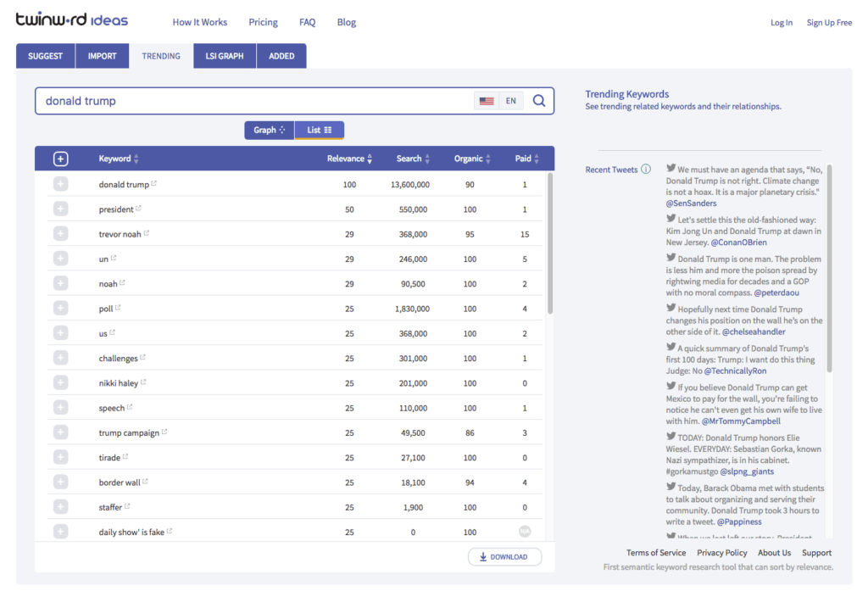Open @SenSanders tweet handle
This screenshot has width=868, height=591.
[x=691, y=204]
